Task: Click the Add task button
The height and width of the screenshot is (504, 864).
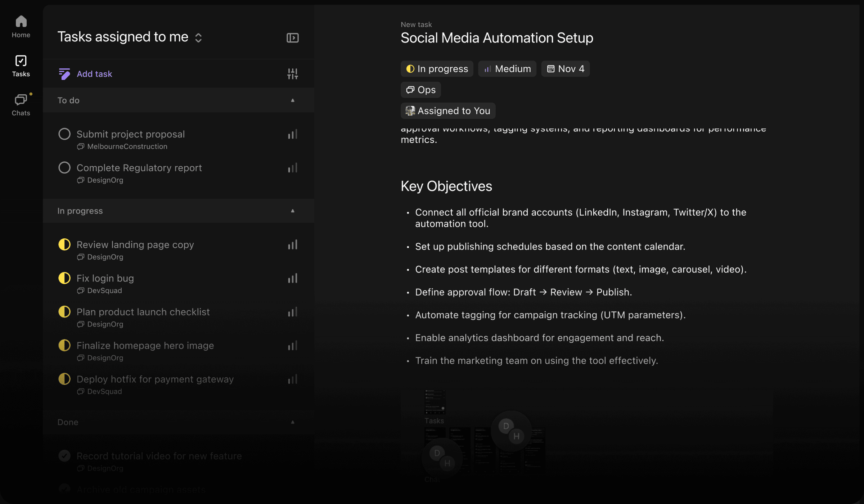Action: pyautogui.click(x=94, y=73)
